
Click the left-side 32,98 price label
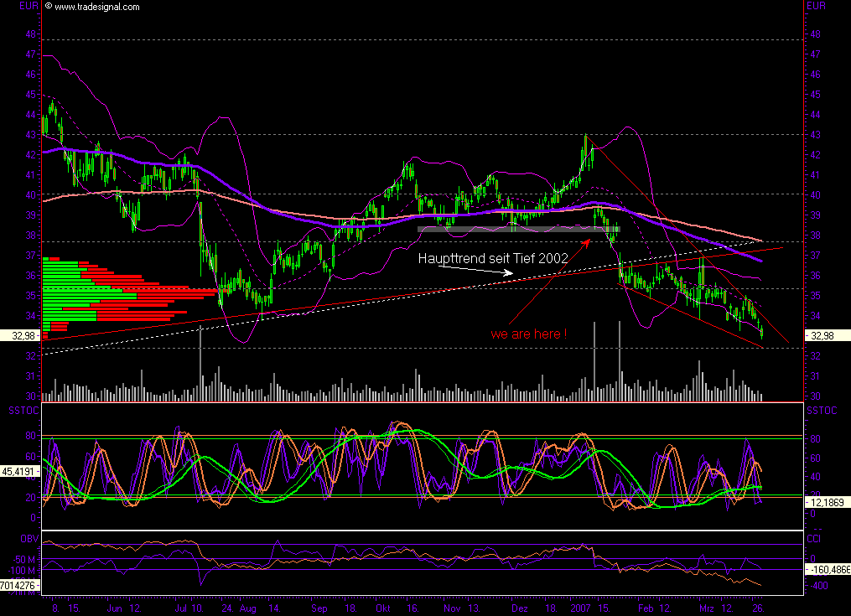(18, 335)
